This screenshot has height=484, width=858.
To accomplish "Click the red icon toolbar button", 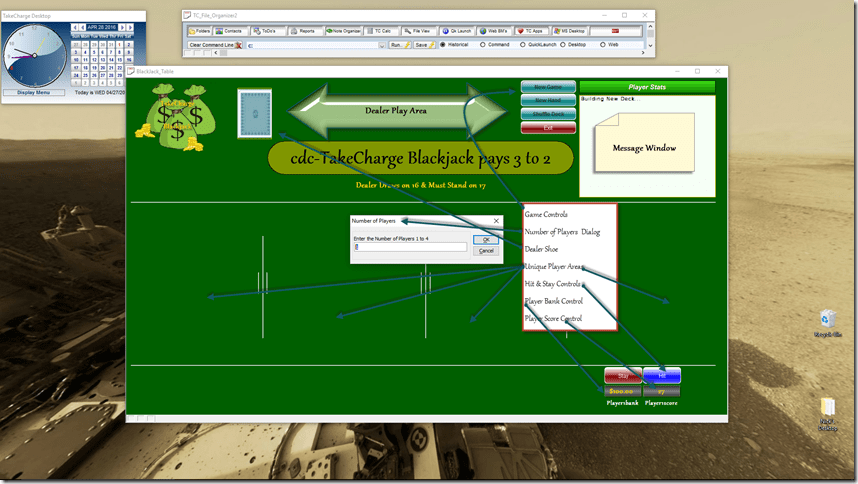I will (615, 31).
